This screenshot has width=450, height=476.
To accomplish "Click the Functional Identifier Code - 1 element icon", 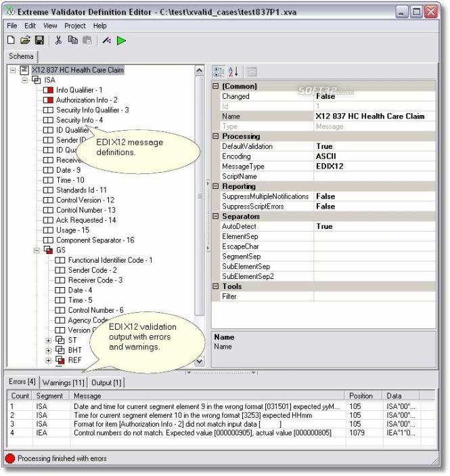I will [x=60, y=261].
